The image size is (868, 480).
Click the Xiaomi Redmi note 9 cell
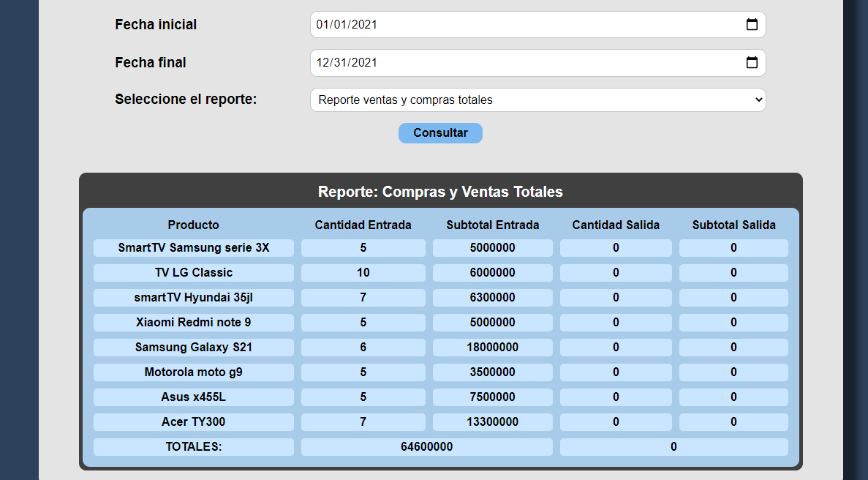(193, 323)
